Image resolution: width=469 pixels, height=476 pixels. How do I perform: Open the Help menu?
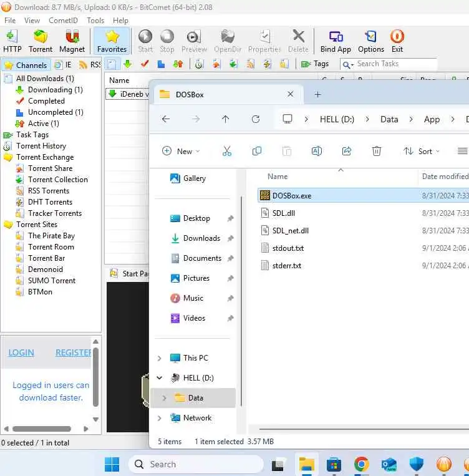120,21
